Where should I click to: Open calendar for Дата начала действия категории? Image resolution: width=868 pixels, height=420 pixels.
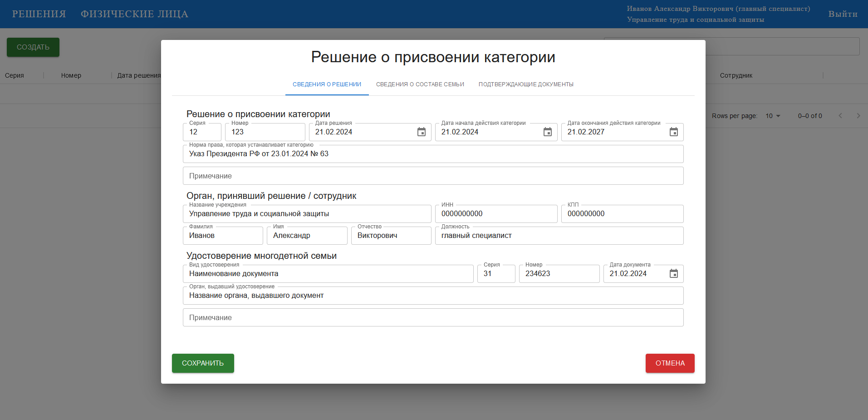click(x=548, y=132)
